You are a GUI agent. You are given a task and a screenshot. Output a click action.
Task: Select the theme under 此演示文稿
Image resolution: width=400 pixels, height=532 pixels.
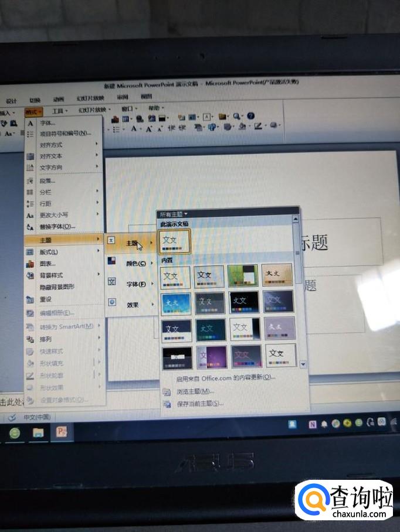point(174,241)
